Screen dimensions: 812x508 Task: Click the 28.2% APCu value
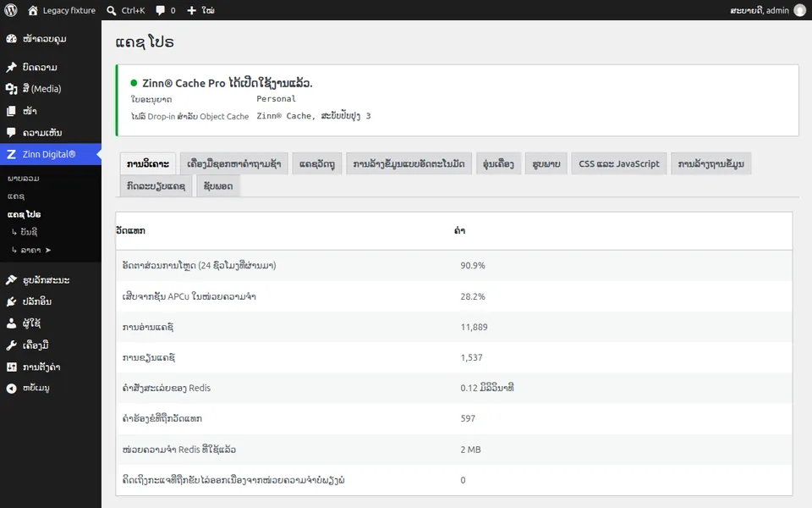pyautogui.click(x=473, y=296)
